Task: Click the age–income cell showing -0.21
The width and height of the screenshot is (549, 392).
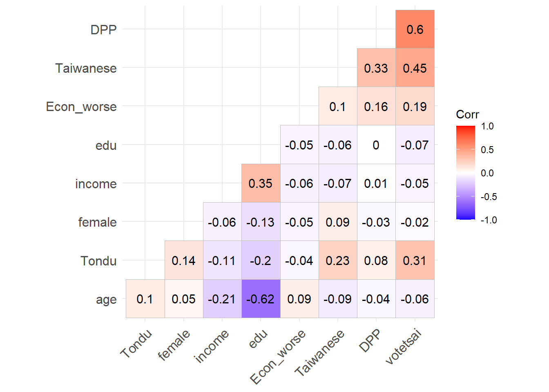Action: tap(222, 299)
